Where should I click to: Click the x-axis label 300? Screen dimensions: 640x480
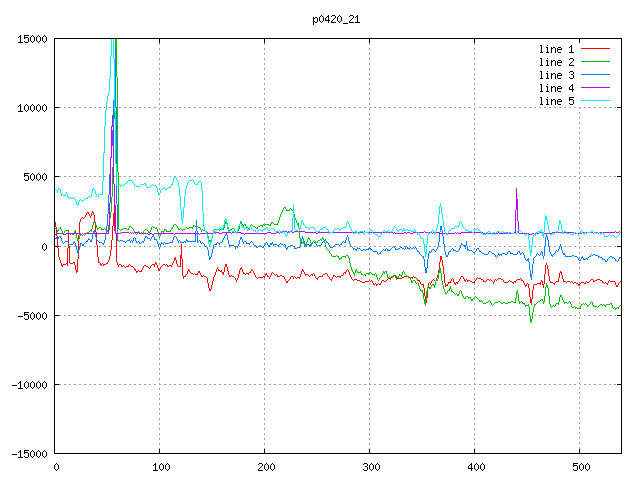click(371, 467)
